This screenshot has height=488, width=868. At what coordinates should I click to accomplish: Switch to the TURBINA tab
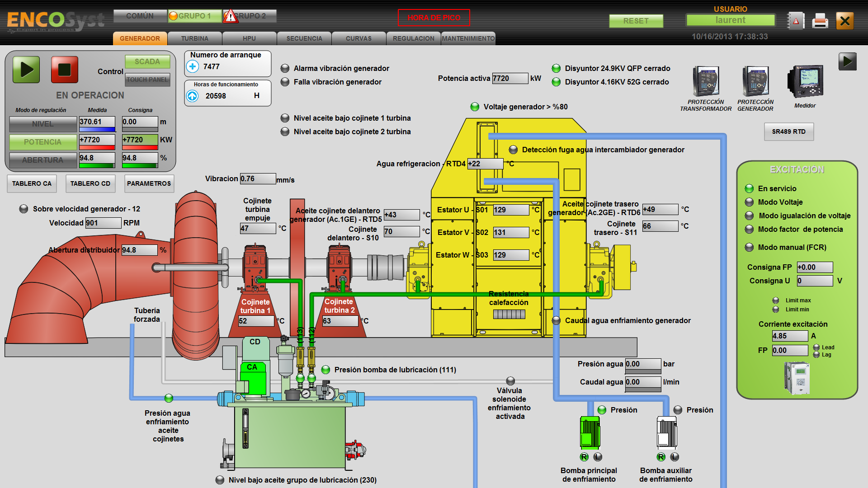pyautogui.click(x=195, y=38)
